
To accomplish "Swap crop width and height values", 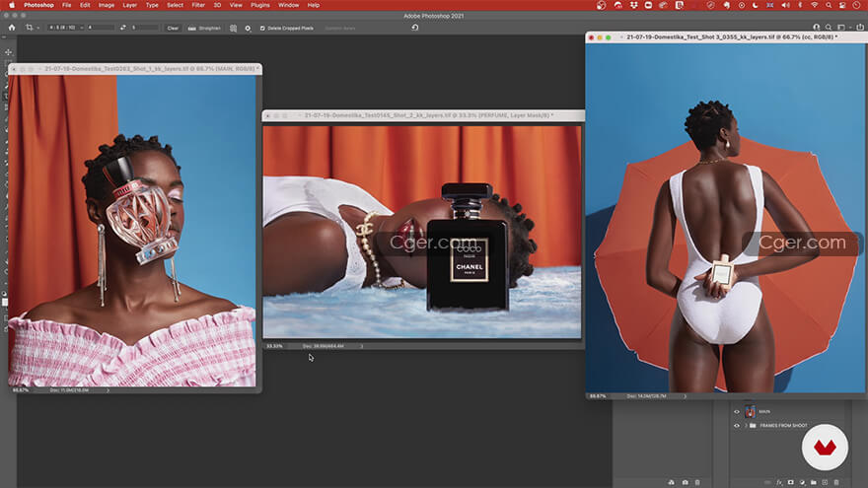I will (122, 28).
